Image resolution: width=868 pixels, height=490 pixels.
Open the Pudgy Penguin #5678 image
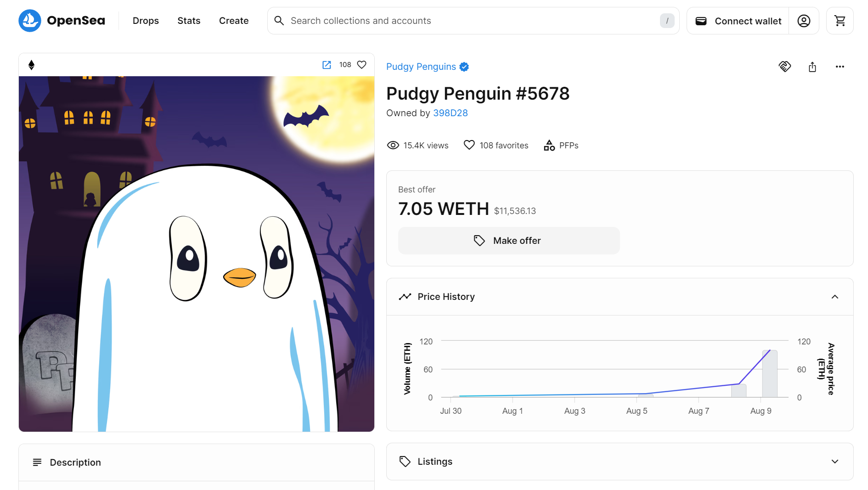[x=197, y=254]
